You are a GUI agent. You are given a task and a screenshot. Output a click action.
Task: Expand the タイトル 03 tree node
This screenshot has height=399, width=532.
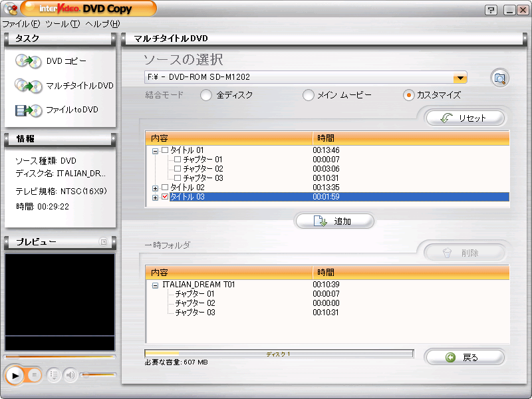(155, 198)
